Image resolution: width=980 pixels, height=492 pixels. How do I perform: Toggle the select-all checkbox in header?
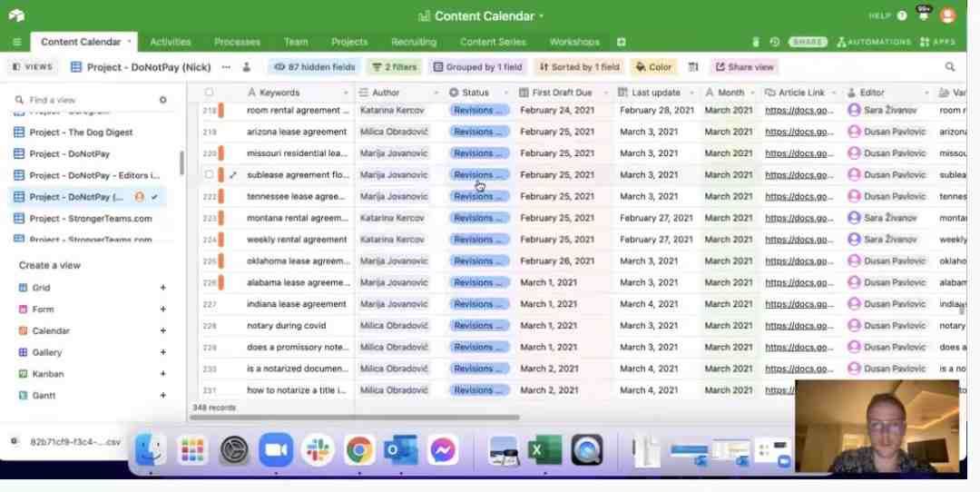(x=209, y=93)
